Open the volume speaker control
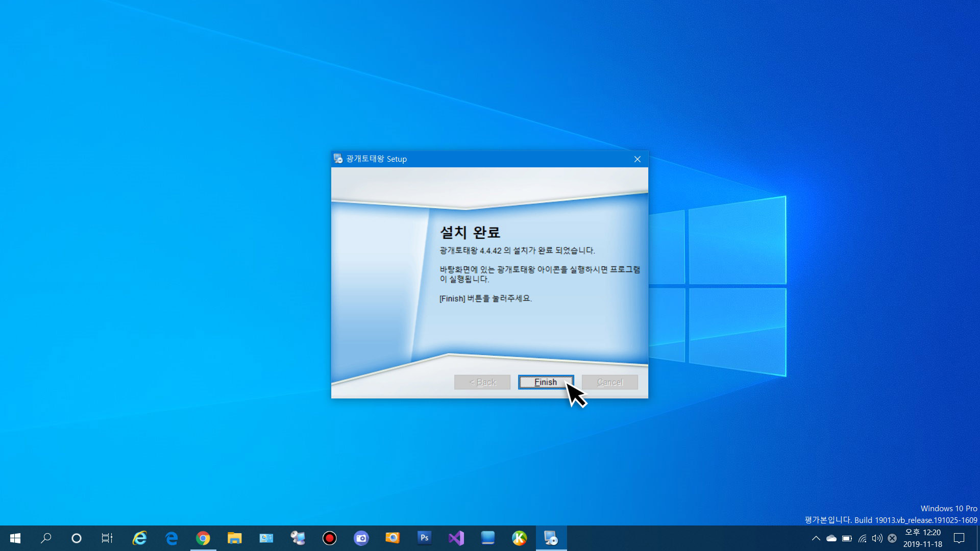 (x=877, y=538)
